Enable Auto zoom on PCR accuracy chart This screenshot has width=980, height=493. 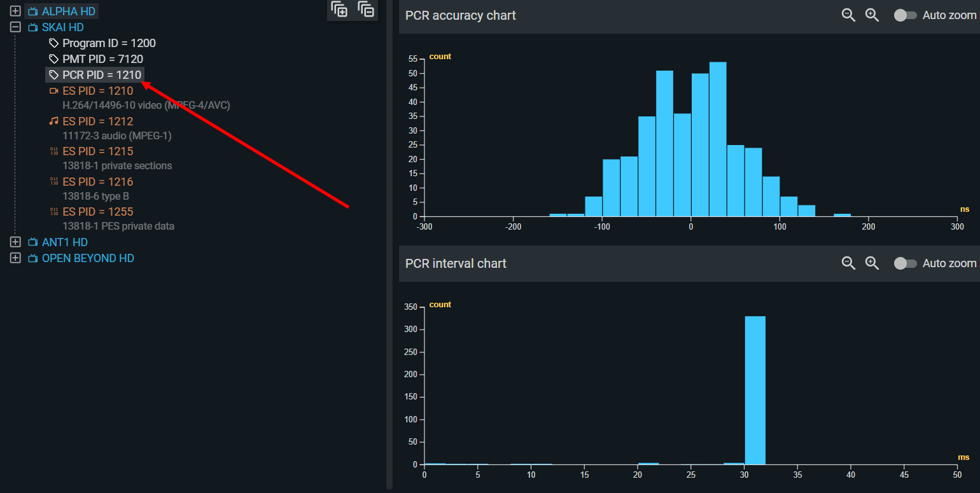905,15
